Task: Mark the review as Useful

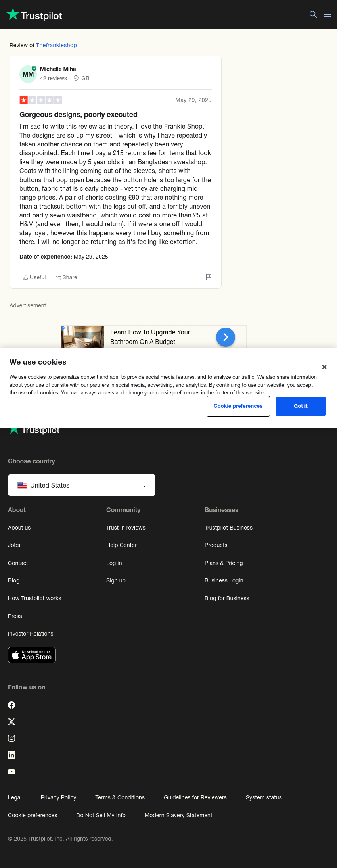Action: tap(34, 277)
